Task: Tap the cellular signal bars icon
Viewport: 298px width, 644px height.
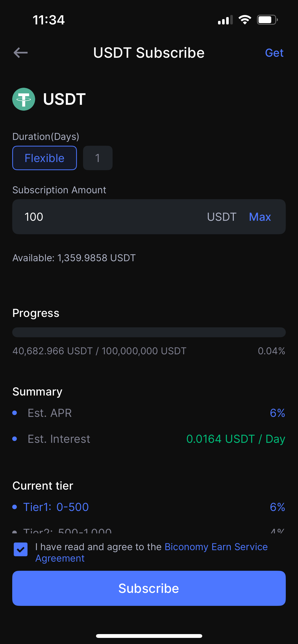Action: point(225,20)
